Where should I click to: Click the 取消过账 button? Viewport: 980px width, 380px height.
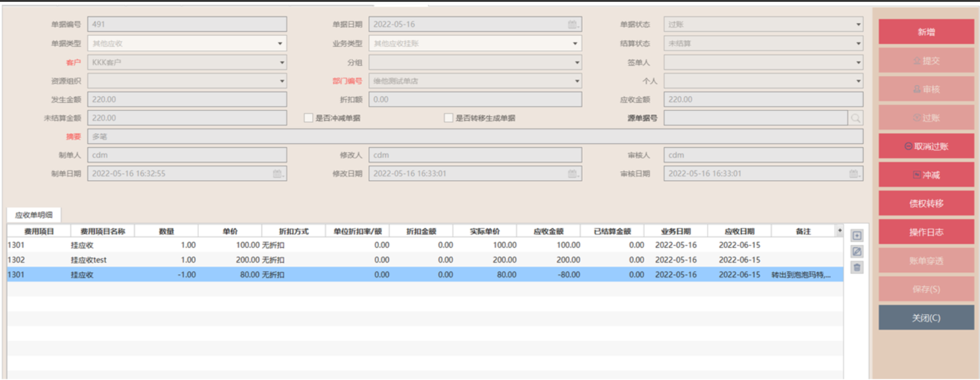926,146
